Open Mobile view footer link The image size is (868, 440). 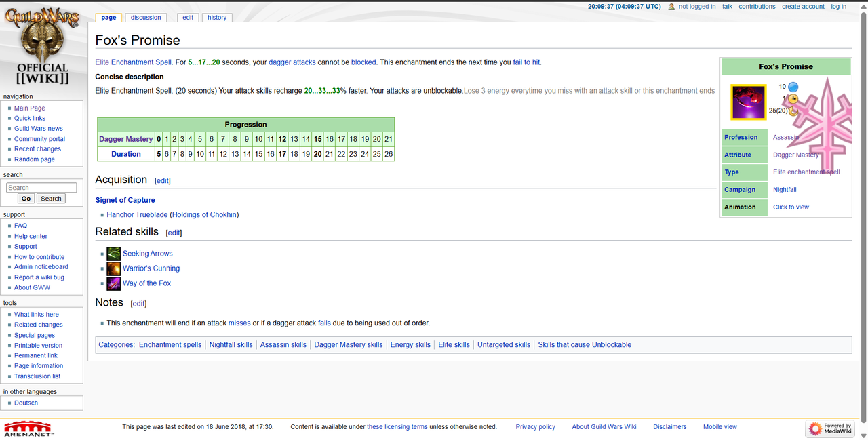click(x=719, y=427)
